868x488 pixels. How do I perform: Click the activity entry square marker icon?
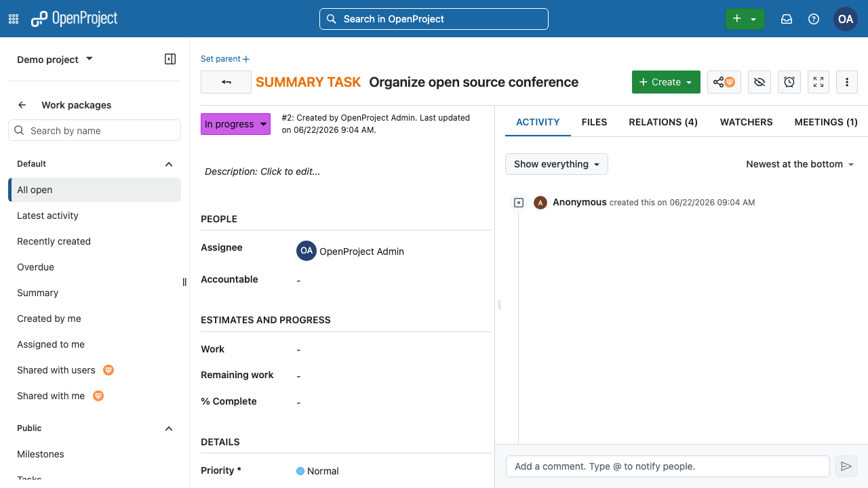pos(519,203)
